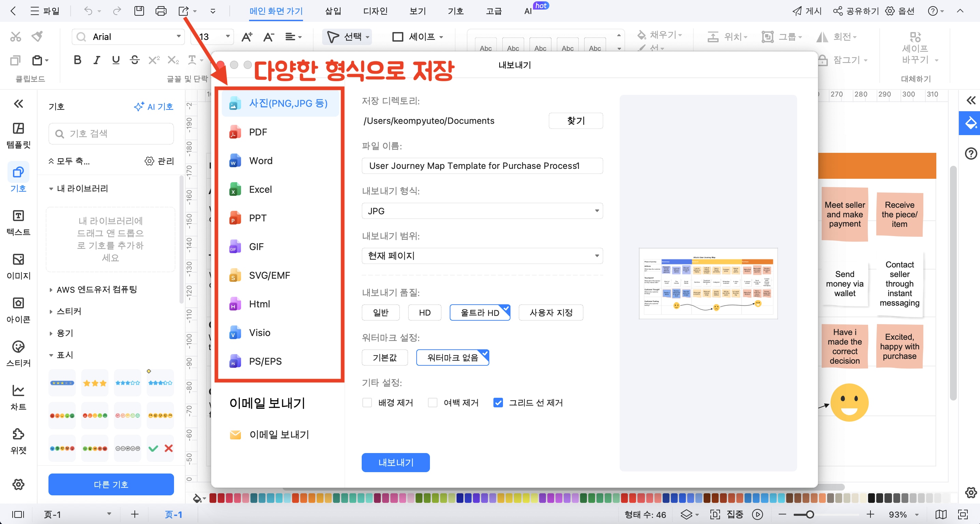Open the Chart panel in left sidebar
Viewport: 980px width, 524px height.
(x=18, y=397)
